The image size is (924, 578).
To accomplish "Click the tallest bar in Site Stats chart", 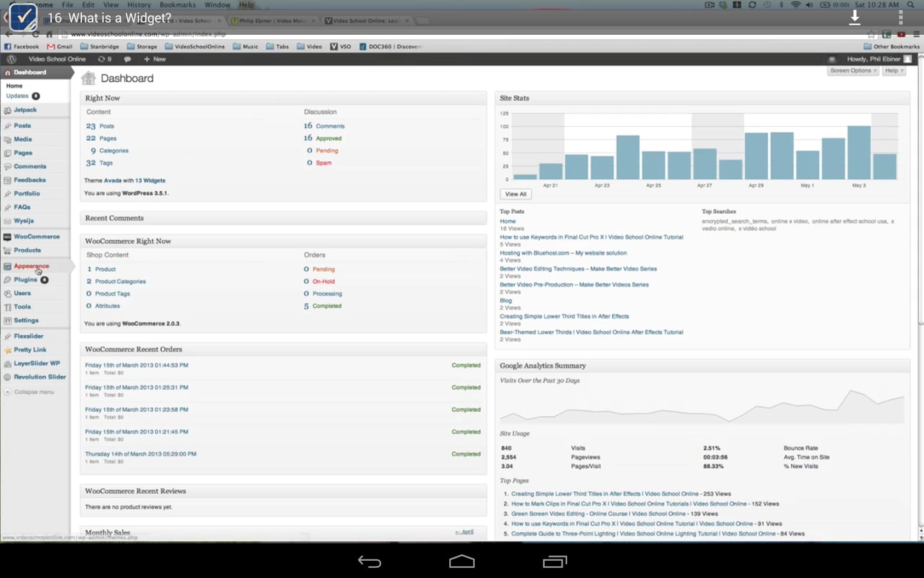I will (859, 152).
